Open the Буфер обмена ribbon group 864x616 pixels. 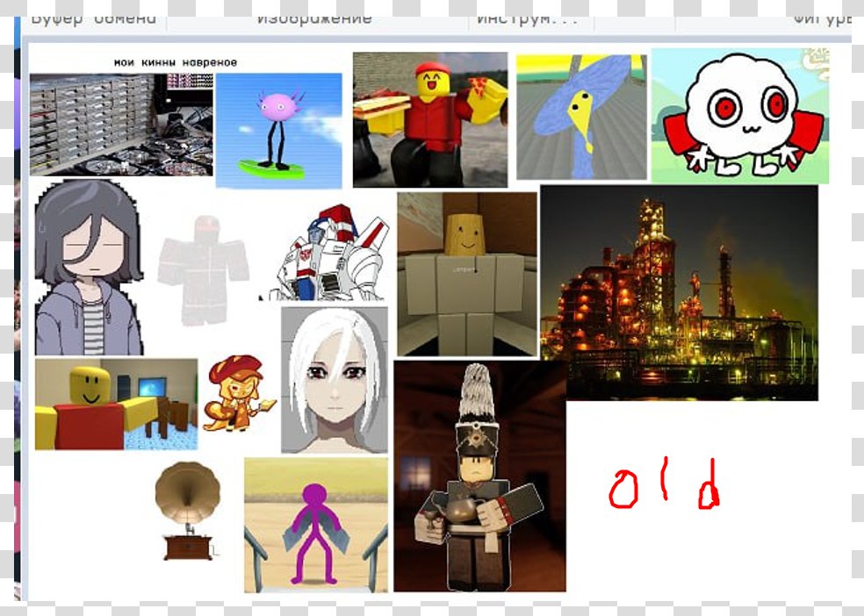[x=94, y=20]
